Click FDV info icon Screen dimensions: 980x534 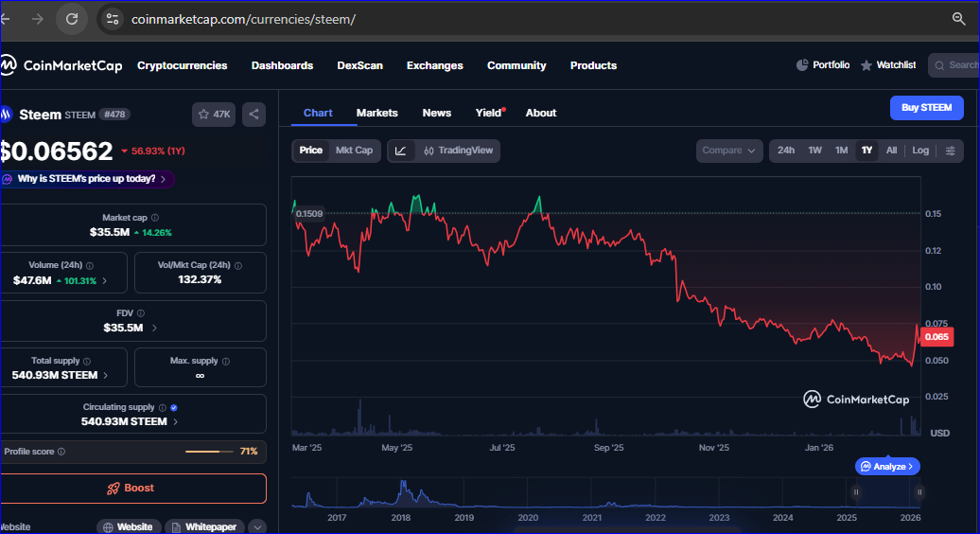(x=141, y=313)
